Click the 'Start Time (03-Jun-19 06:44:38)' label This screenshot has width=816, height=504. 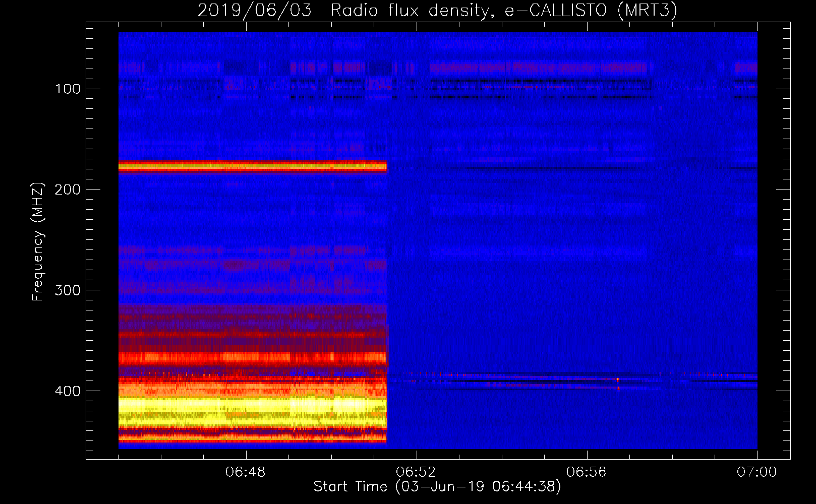437,487
